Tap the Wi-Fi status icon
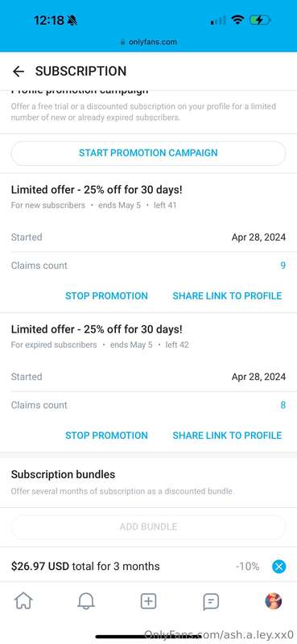The height and width of the screenshot is (644, 297). [238, 19]
